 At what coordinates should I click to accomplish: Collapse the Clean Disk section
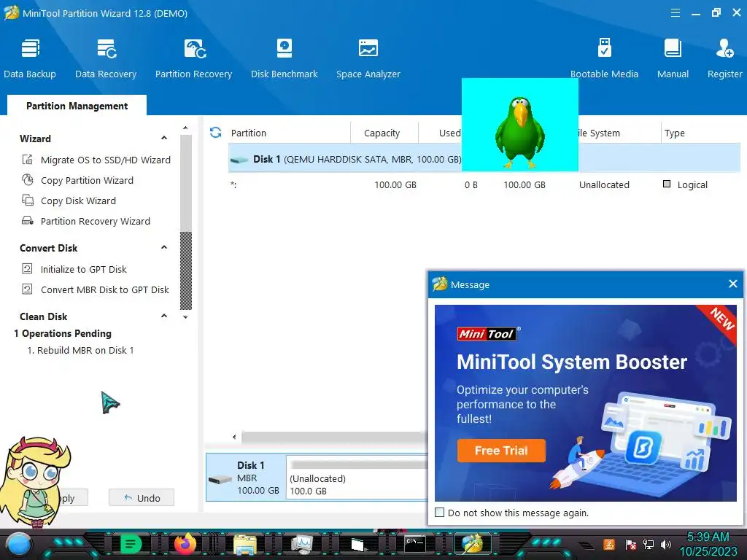coord(164,316)
